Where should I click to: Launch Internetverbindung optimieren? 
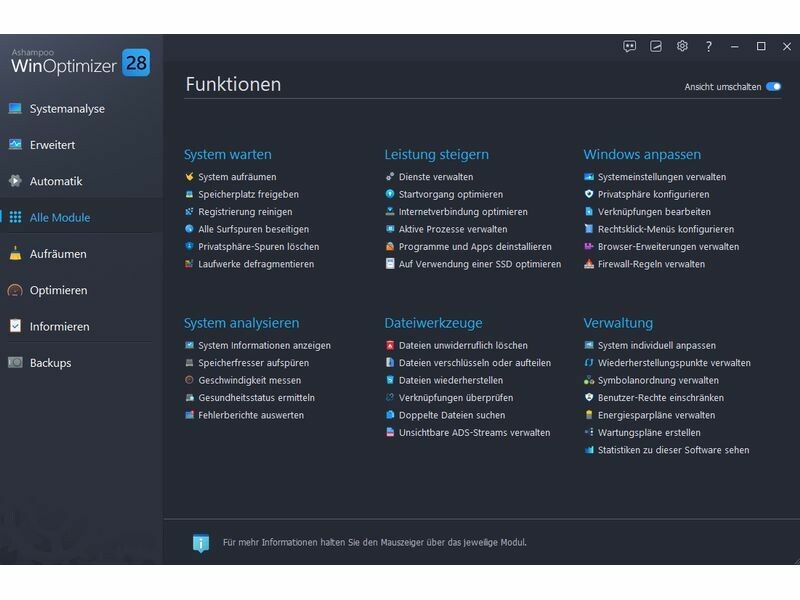pos(463,212)
